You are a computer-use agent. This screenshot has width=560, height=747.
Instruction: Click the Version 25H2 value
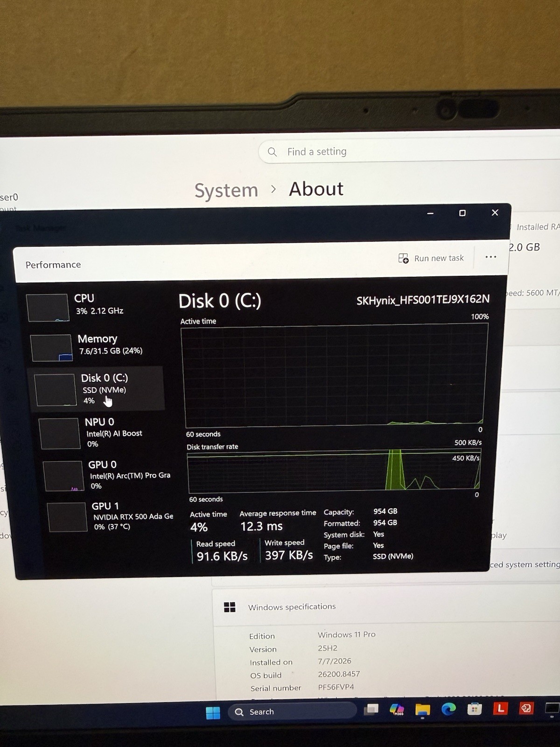328,648
